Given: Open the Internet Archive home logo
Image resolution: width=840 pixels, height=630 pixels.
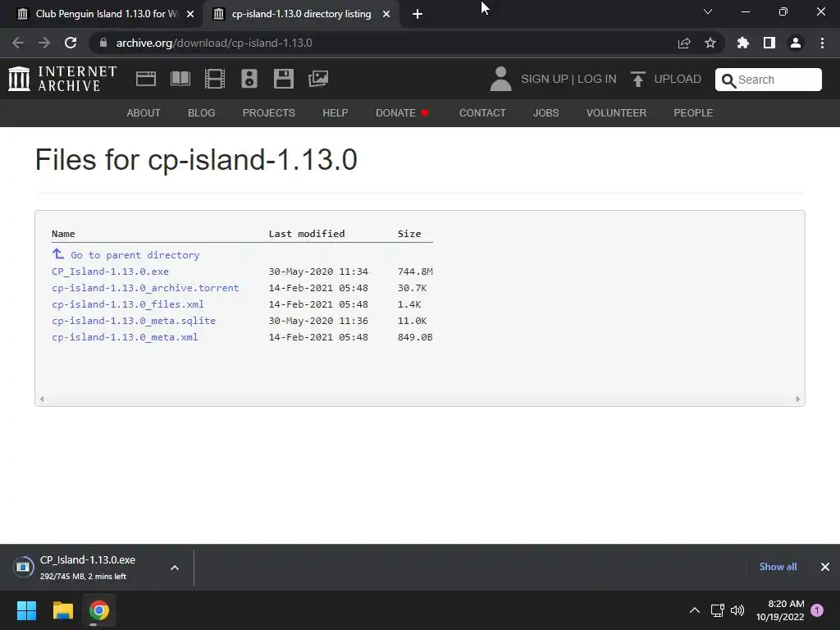Looking at the screenshot, I should point(62,79).
